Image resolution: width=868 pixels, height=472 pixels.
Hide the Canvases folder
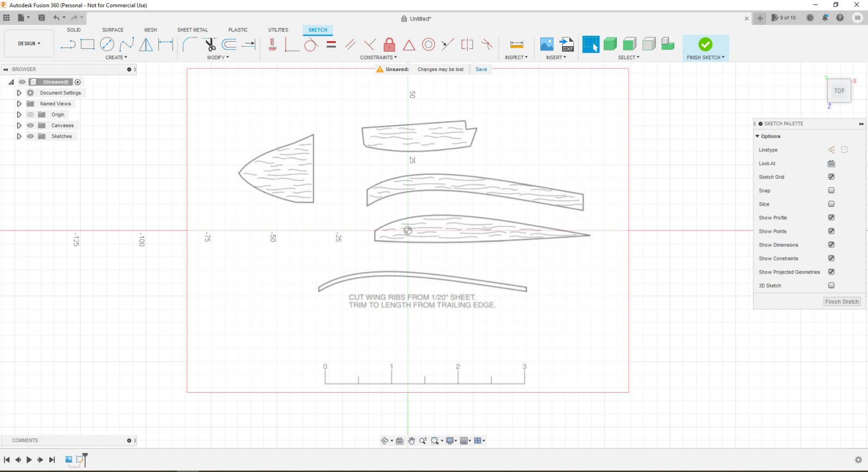click(30, 125)
